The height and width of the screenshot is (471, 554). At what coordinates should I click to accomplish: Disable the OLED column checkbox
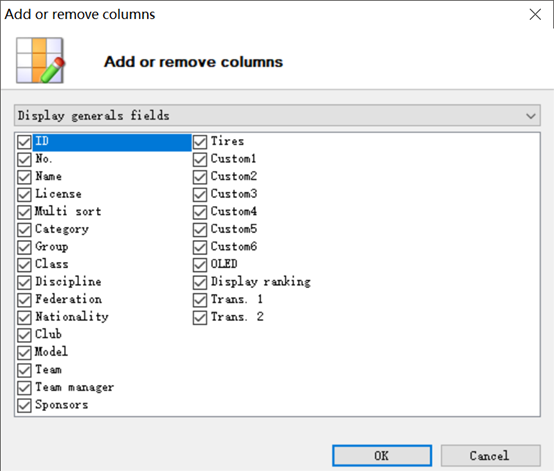(200, 265)
